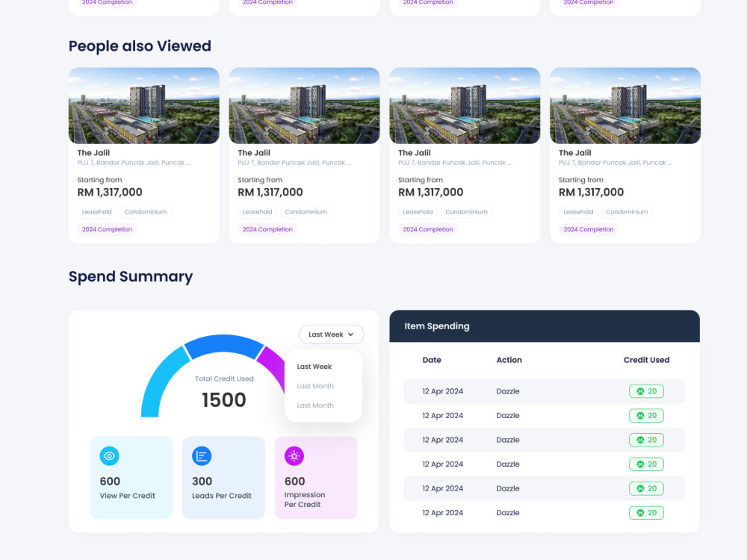The width and height of the screenshot is (747, 560).
Task: Choose the bottom Last Month option in the list
Action: pos(315,405)
